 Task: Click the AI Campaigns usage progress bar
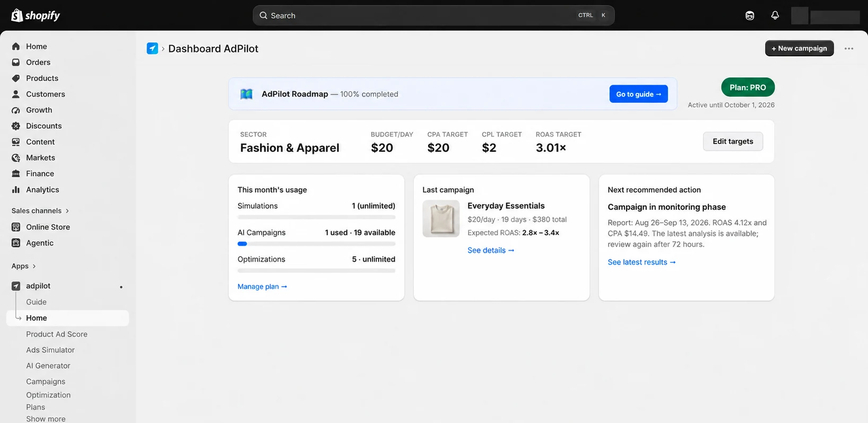[316, 244]
